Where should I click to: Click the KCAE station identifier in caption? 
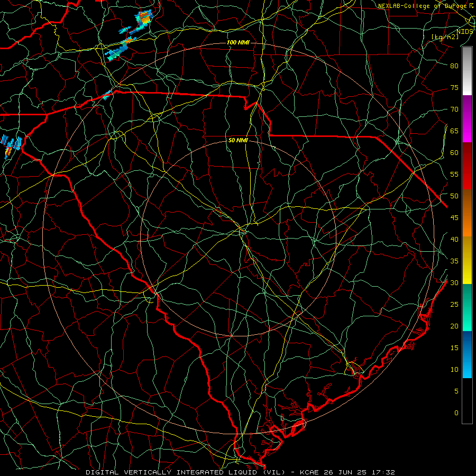click(309, 472)
